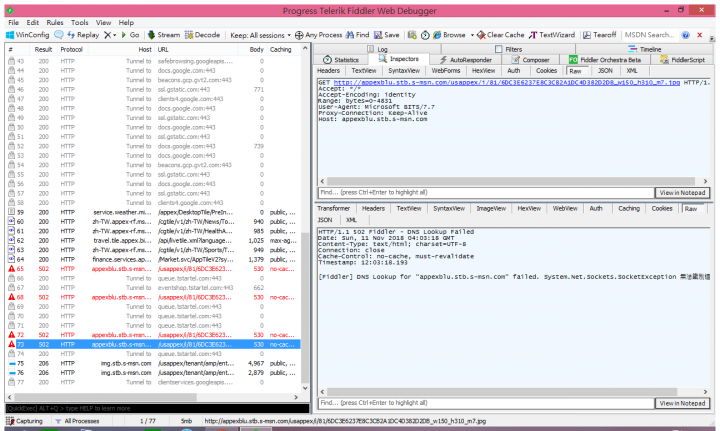720x431 pixels.
Task: Open the Browse dropdown arrow
Action: [x=472, y=35]
